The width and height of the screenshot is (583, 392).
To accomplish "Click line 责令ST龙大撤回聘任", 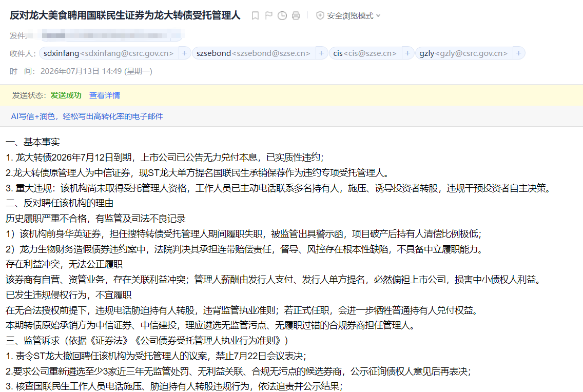I will click(x=156, y=356).
